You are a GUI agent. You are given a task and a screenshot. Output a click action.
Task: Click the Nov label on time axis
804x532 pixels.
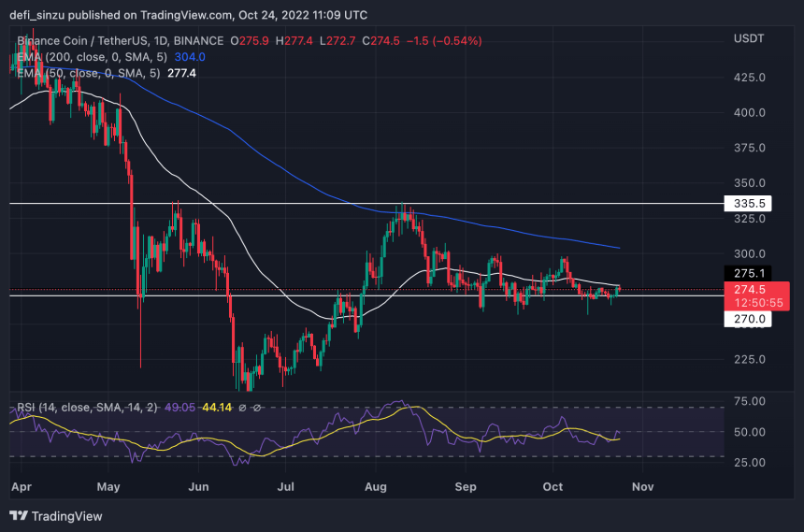click(x=642, y=487)
